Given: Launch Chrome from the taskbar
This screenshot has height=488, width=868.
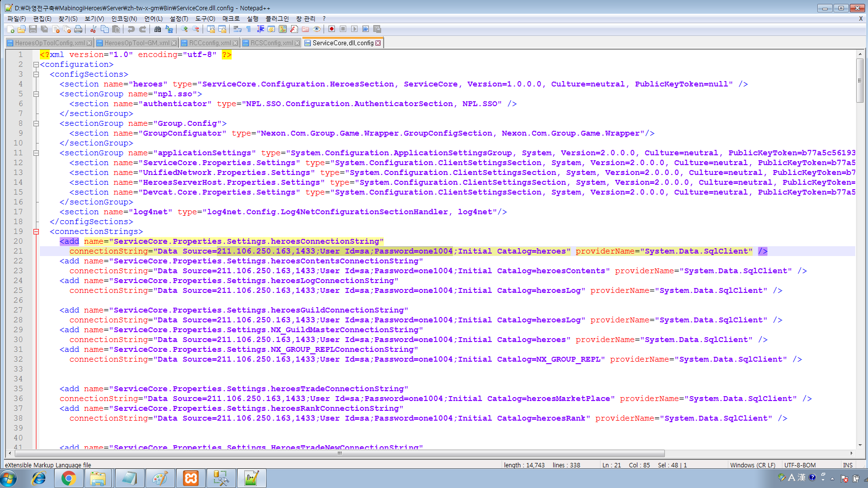Looking at the screenshot, I should (x=69, y=478).
